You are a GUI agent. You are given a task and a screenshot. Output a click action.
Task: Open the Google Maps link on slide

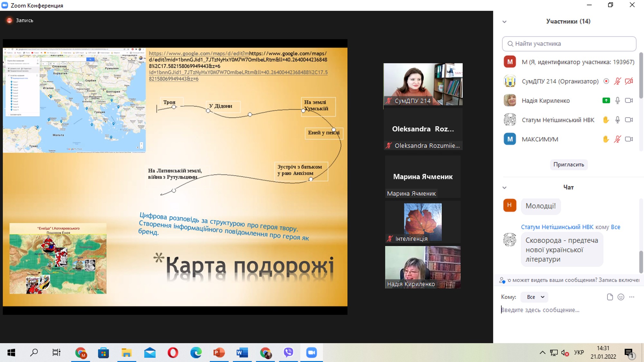pyautogui.click(x=199, y=53)
